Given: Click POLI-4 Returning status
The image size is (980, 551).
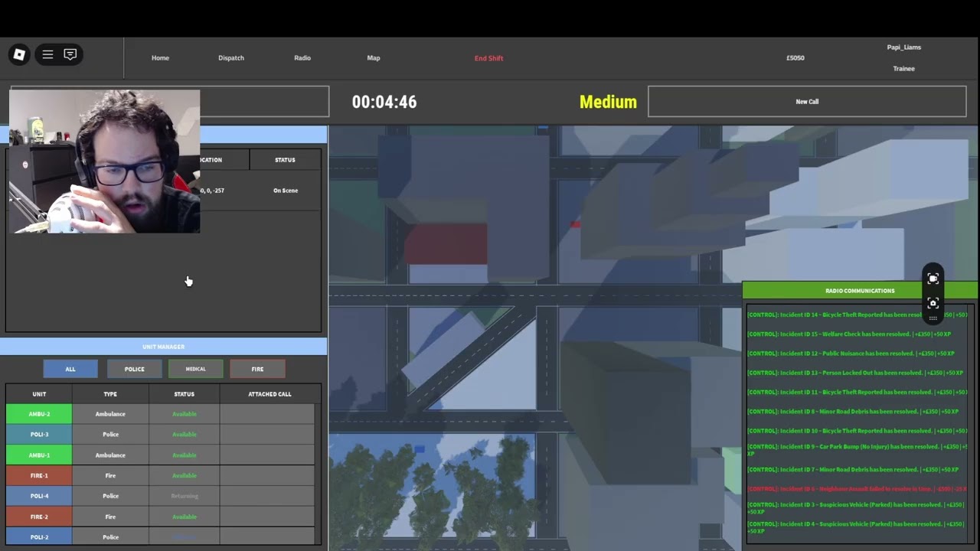Looking at the screenshot, I should click(x=185, y=496).
